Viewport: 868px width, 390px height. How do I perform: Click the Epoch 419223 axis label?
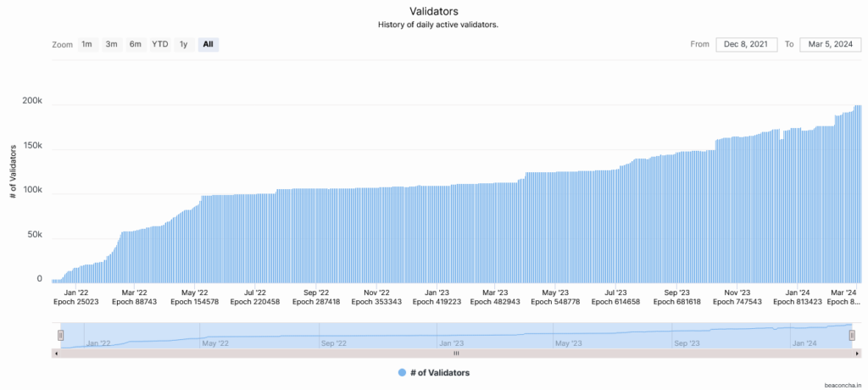(x=438, y=302)
